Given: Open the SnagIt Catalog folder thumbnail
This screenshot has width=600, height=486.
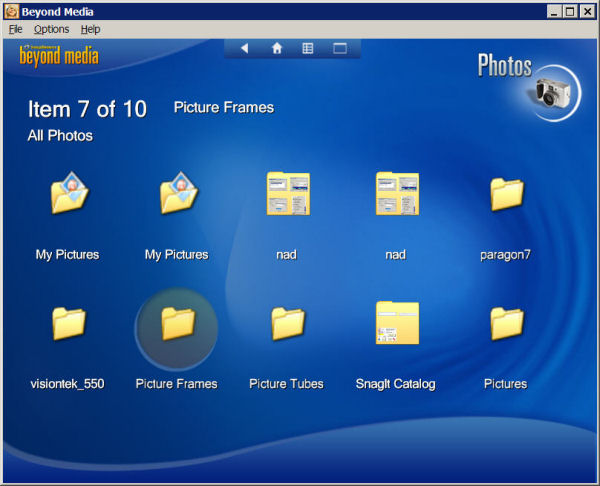Looking at the screenshot, I should point(397,323).
